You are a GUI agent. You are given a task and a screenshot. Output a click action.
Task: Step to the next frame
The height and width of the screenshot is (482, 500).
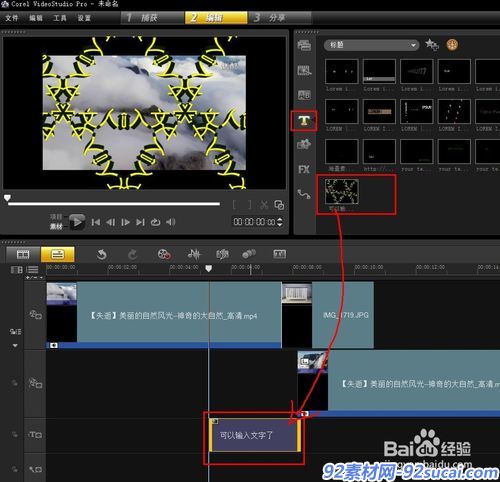[125, 222]
